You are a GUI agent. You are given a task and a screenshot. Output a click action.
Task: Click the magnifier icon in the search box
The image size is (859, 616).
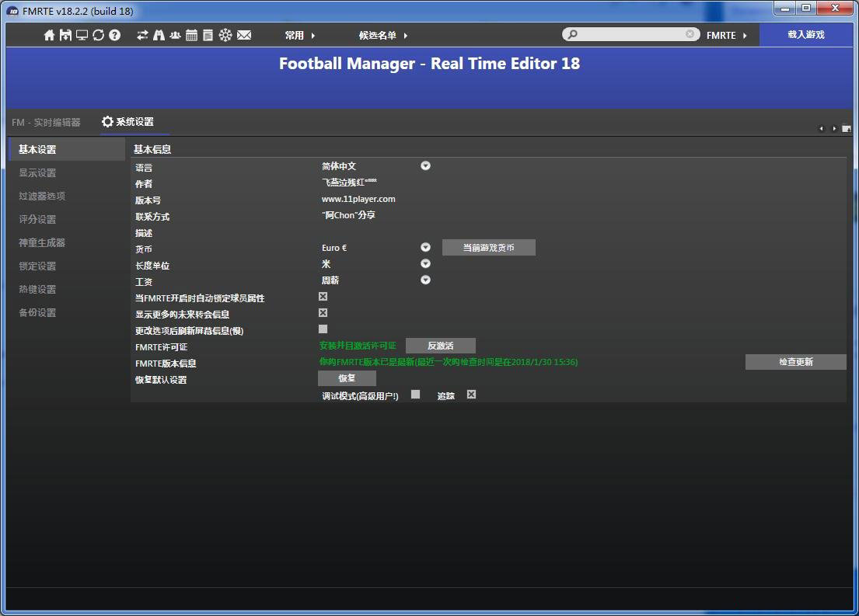click(x=572, y=34)
